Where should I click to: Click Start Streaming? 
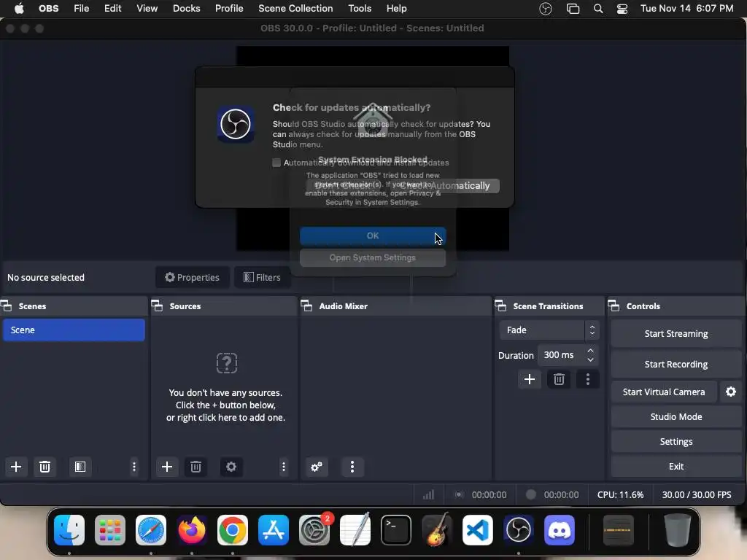[x=676, y=334]
